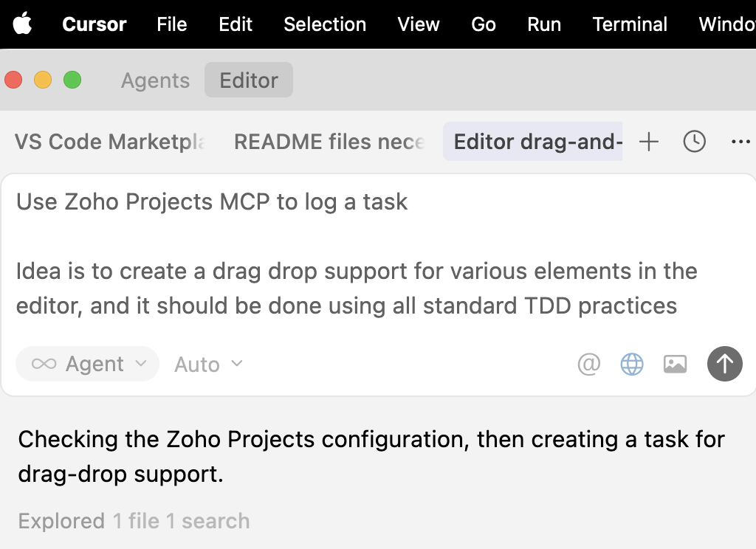This screenshot has width=756, height=549.
Task: Expand the Explored 1 file 1 search section
Action: 134,521
